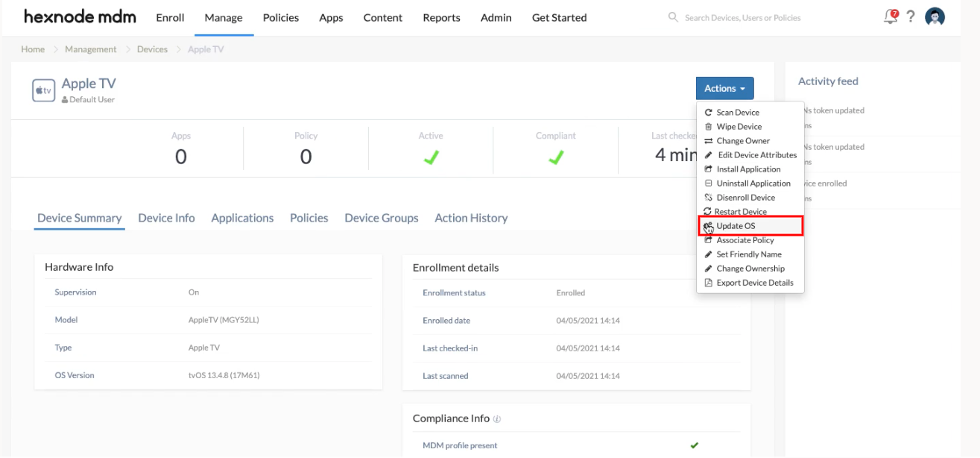Click Model value AppleTV (MGY52LL)
980x458 pixels.
point(224,320)
